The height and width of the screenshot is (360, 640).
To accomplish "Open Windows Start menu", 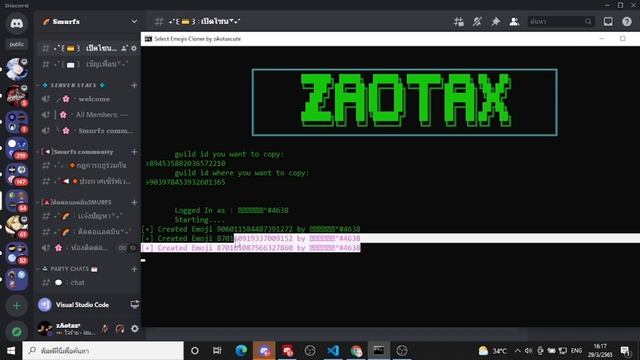I will 11,351.
